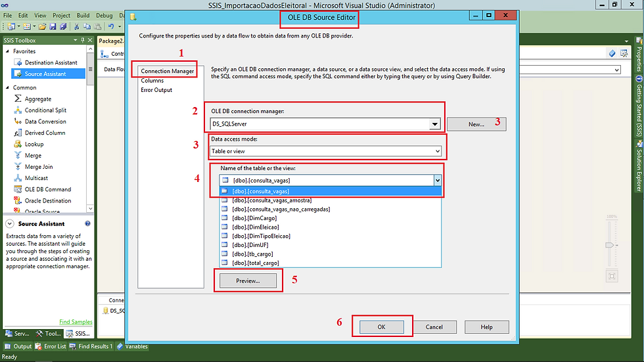Open the Find Samples link
The width and height of the screenshot is (644, 362).
[76, 322]
